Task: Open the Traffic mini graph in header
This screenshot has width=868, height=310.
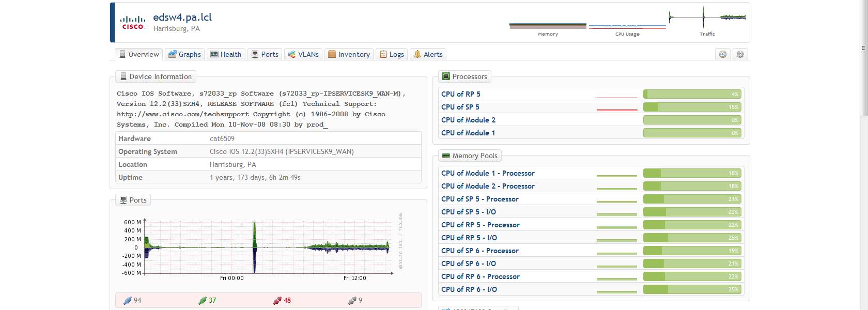Action: point(707,19)
